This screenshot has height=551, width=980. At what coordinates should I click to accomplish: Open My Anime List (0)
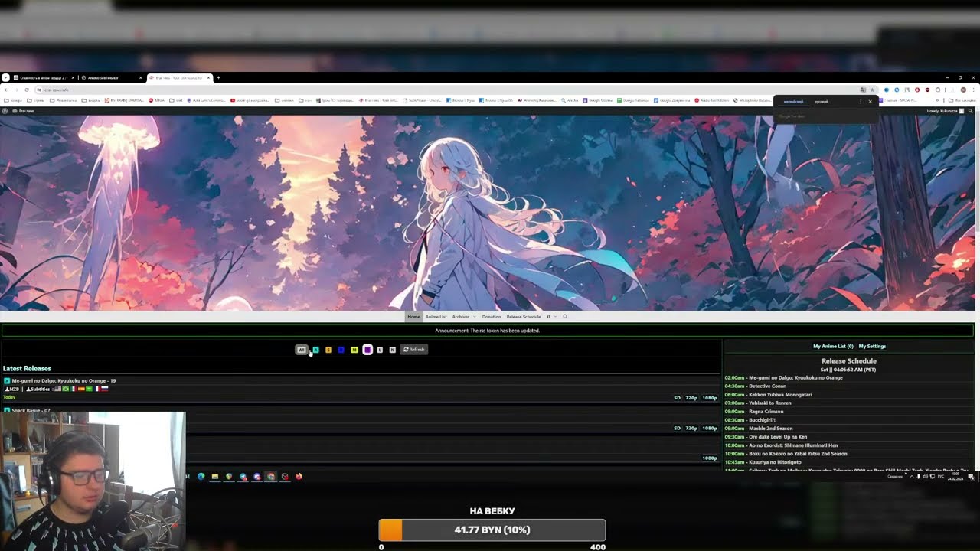point(833,347)
